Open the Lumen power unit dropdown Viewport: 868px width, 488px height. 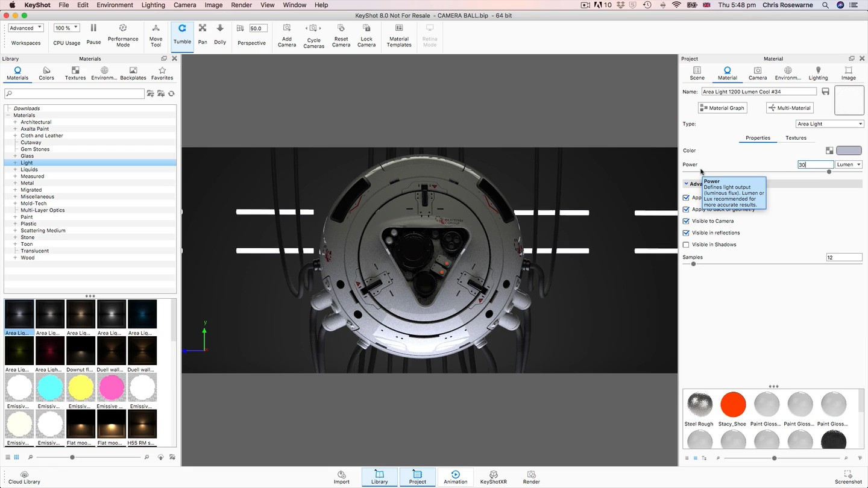coord(849,164)
